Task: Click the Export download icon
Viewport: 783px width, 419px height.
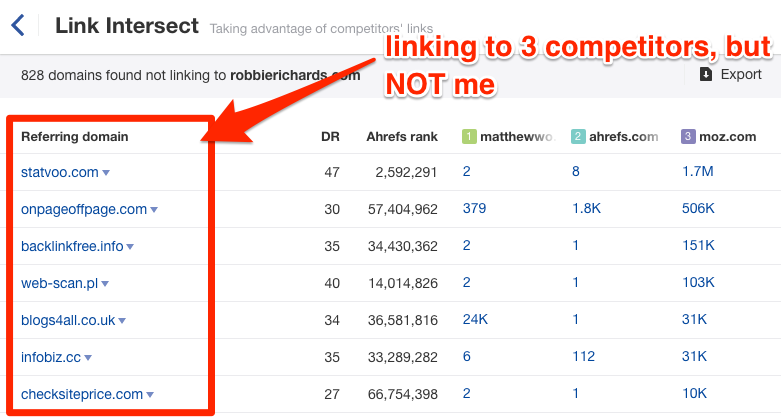Action: 706,74
